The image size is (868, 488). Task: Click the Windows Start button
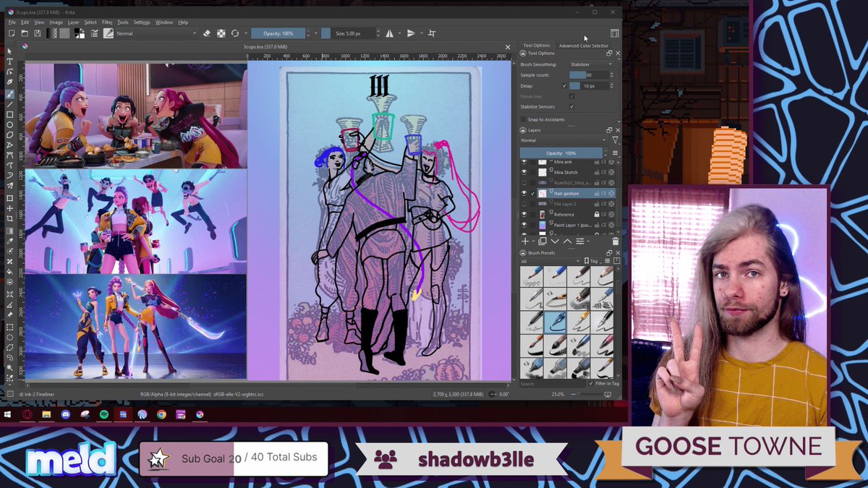coord(9,414)
